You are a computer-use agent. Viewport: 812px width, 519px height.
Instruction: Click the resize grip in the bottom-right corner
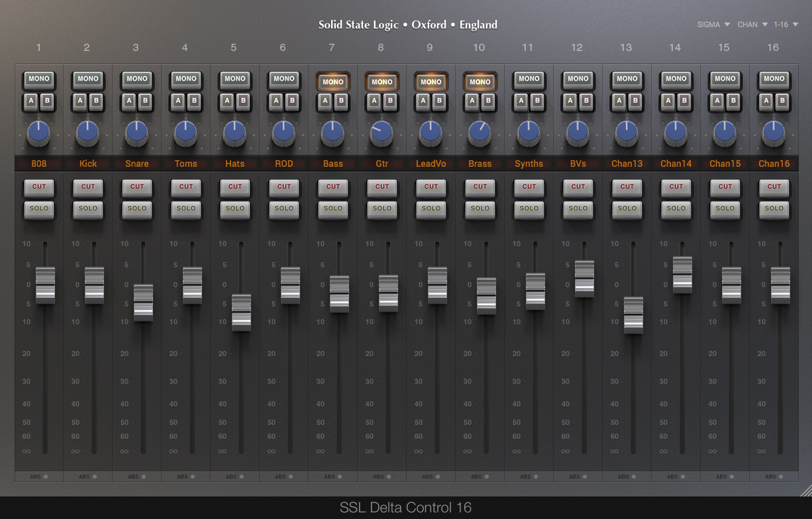(805, 490)
